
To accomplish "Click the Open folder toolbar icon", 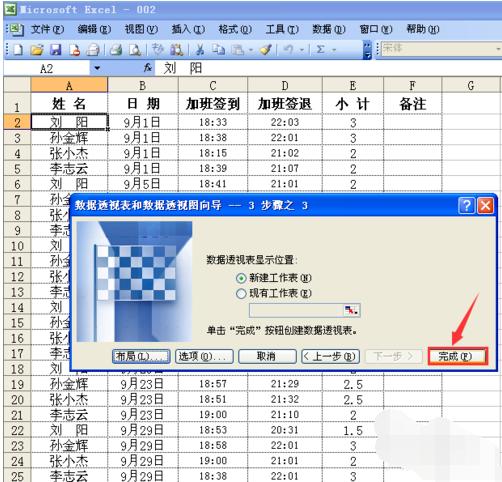I will click(x=37, y=50).
